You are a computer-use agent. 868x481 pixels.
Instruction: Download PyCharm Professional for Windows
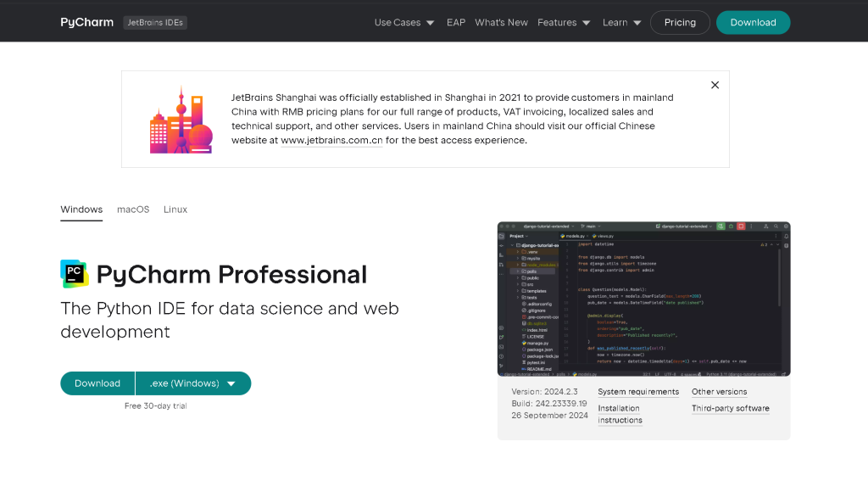pyautogui.click(x=97, y=383)
